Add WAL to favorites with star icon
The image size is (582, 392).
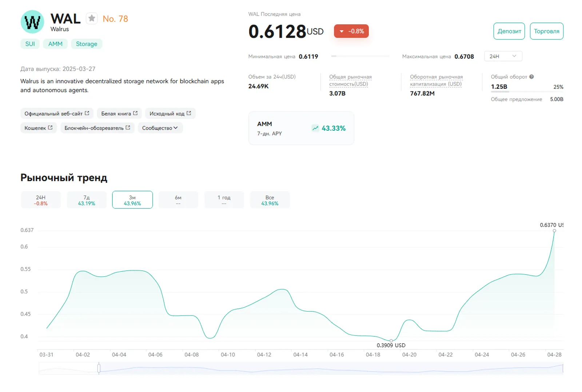pos(92,18)
